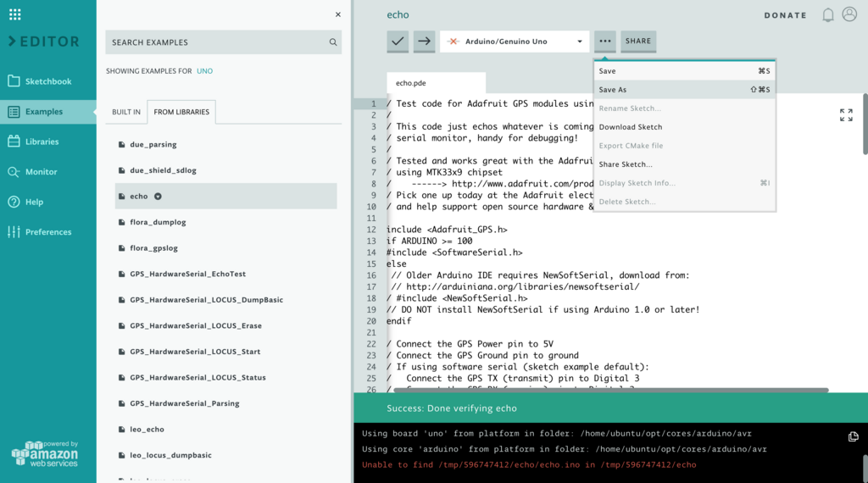Select Save in the dropdown menu
The height and width of the screenshot is (483, 868).
click(x=684, y=71)
